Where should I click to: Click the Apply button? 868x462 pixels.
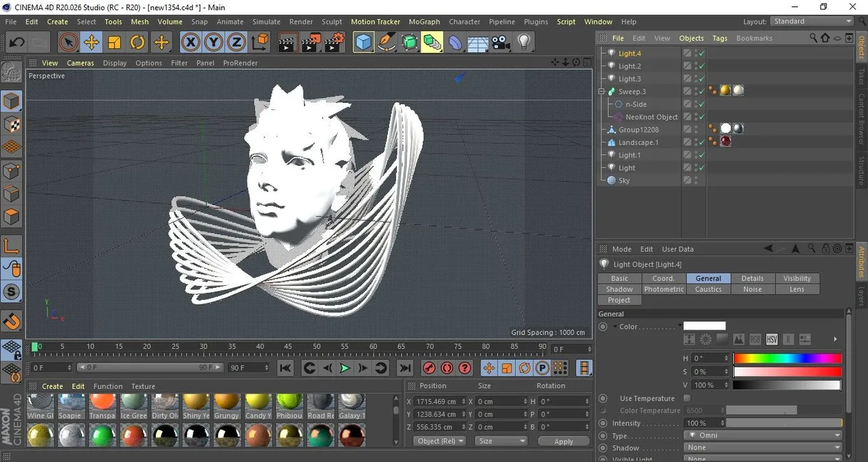(x=564, y=441)
